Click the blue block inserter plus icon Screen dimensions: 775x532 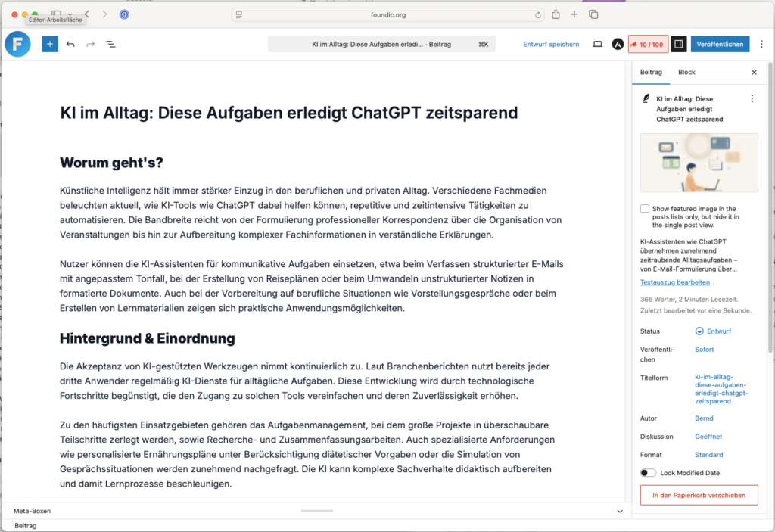click(50, 45)
